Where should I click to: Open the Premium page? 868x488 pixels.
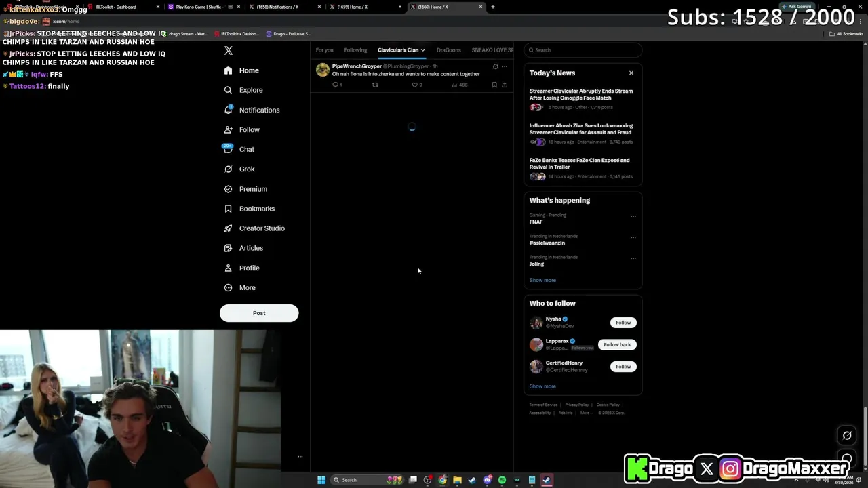tap(245, 189)
